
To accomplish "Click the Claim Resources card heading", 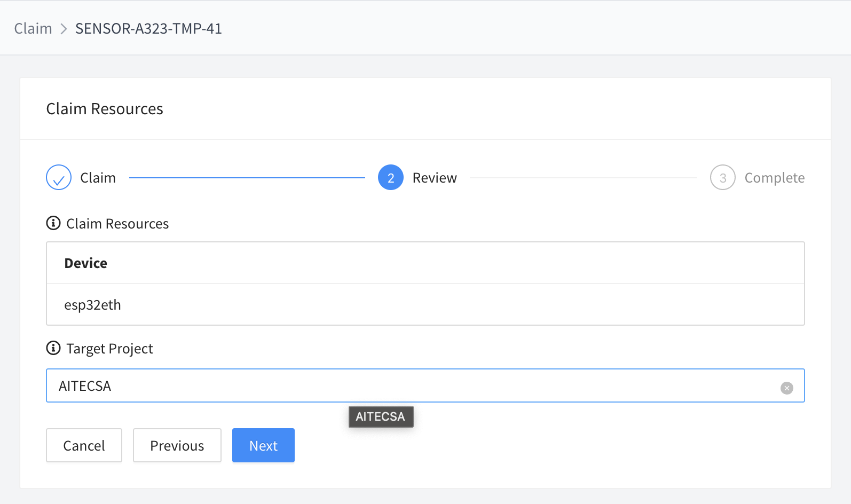I will [x=105, y=109].
